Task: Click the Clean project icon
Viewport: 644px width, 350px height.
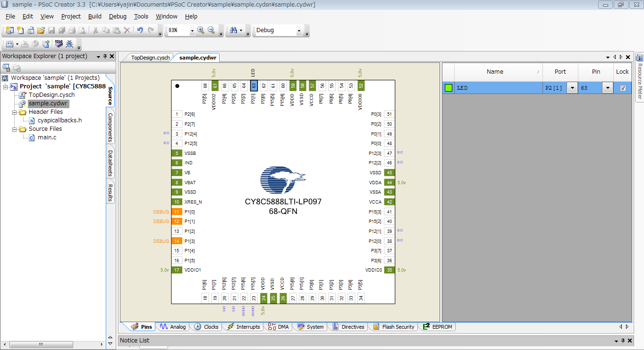Action: click(25, 44)
